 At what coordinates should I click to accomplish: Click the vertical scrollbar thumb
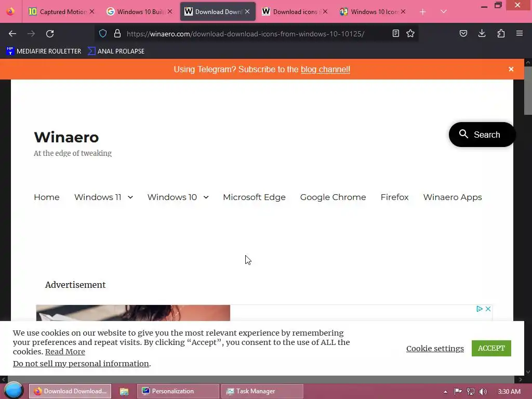tap(528, 90)
